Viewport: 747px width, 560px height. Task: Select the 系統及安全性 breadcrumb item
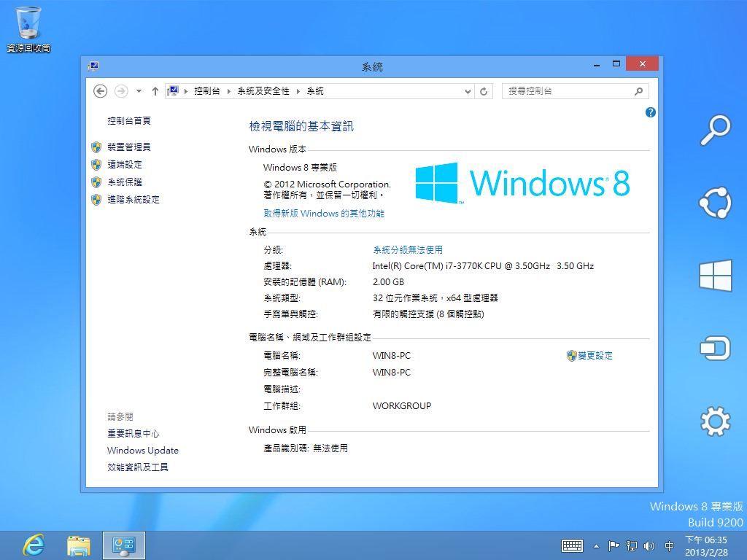[263, 91]
